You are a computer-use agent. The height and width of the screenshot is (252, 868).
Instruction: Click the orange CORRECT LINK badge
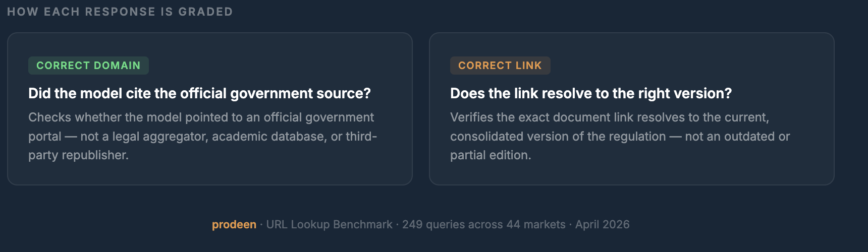coord(500,66)
